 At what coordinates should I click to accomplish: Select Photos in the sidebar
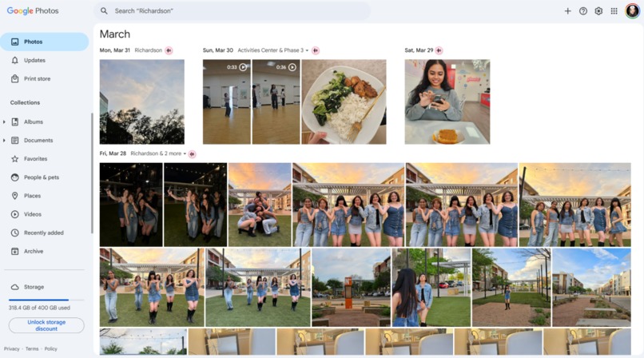pyautogui.click(x=45, y=42)
